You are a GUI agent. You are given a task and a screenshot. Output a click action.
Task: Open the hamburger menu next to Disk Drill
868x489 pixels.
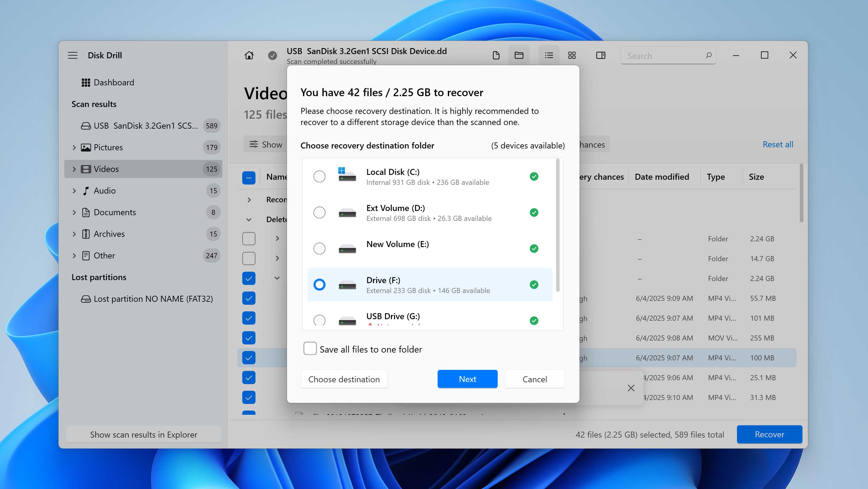[72, 55]
